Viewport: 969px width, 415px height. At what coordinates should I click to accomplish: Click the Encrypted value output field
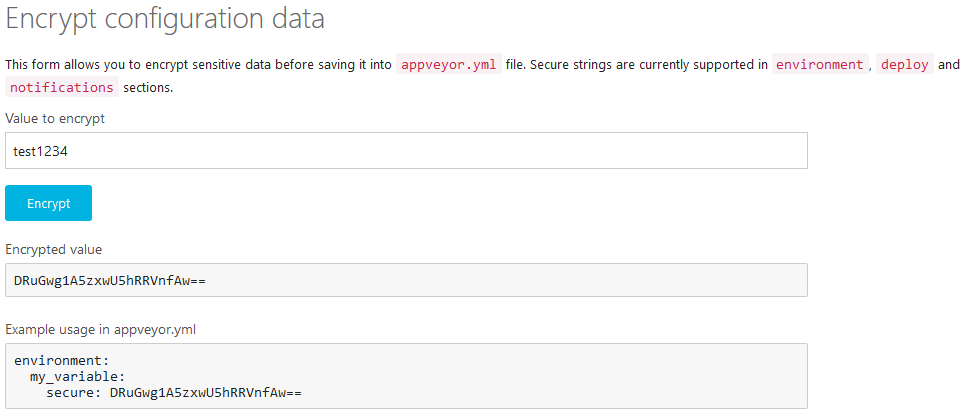pos(406,280)
